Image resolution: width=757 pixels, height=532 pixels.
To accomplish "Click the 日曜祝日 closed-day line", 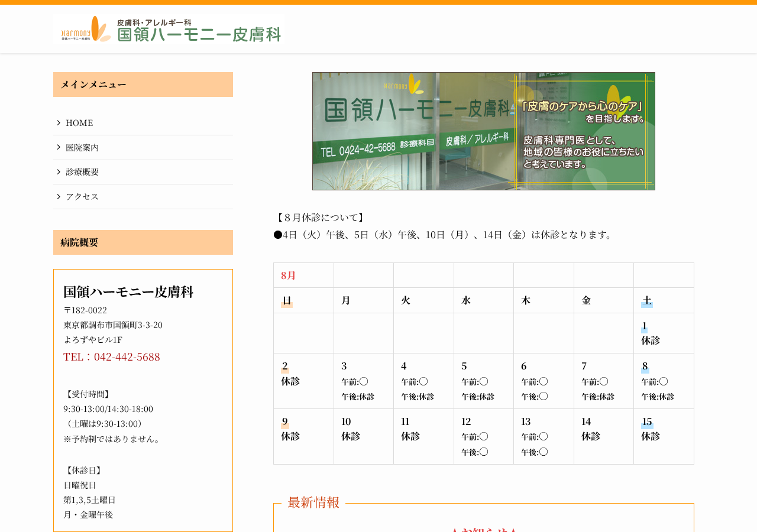I will 80,485.
